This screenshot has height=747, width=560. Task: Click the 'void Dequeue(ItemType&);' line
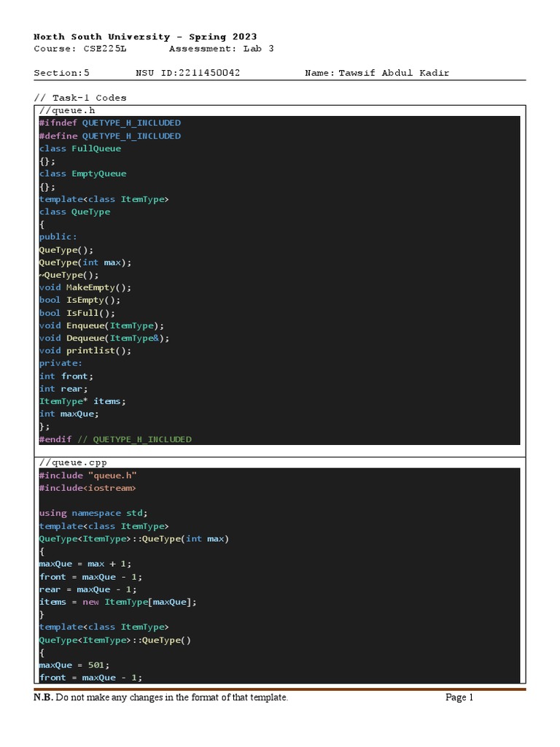pos(104,338)
